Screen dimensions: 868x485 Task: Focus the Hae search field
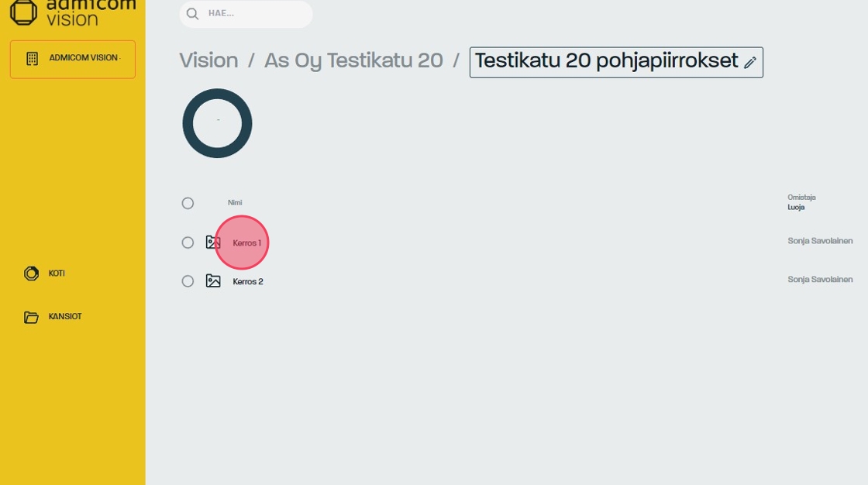[256, 14]
